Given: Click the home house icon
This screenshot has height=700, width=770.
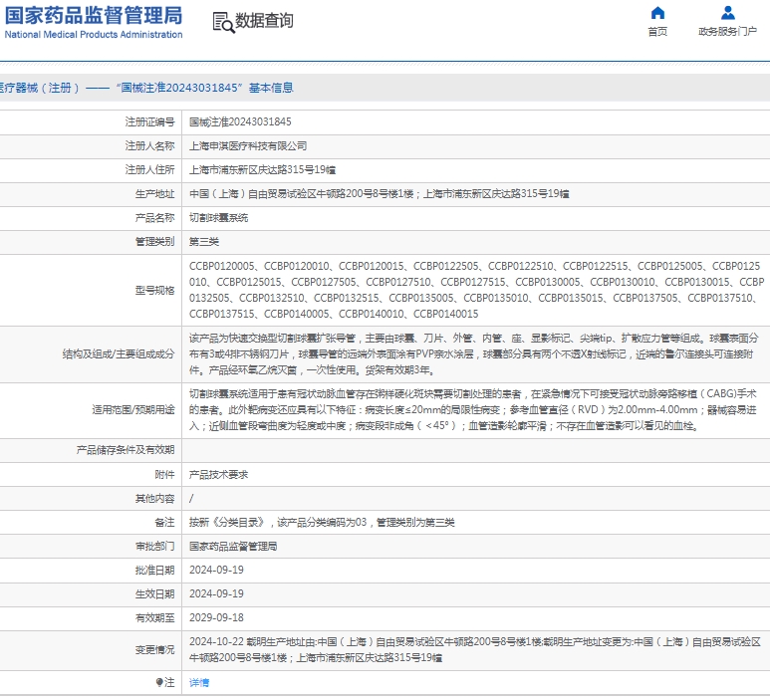Looking at the screenshot, I should (657, 13).
